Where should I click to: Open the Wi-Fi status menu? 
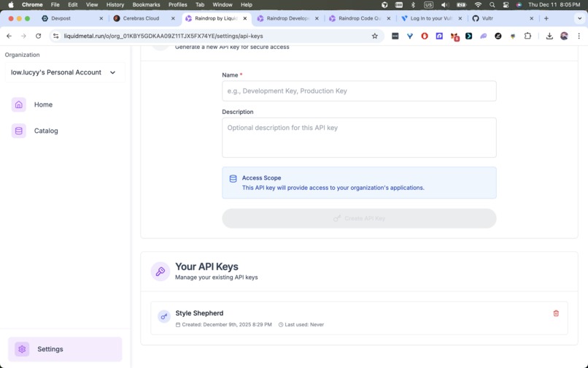[x=478, y=5]
